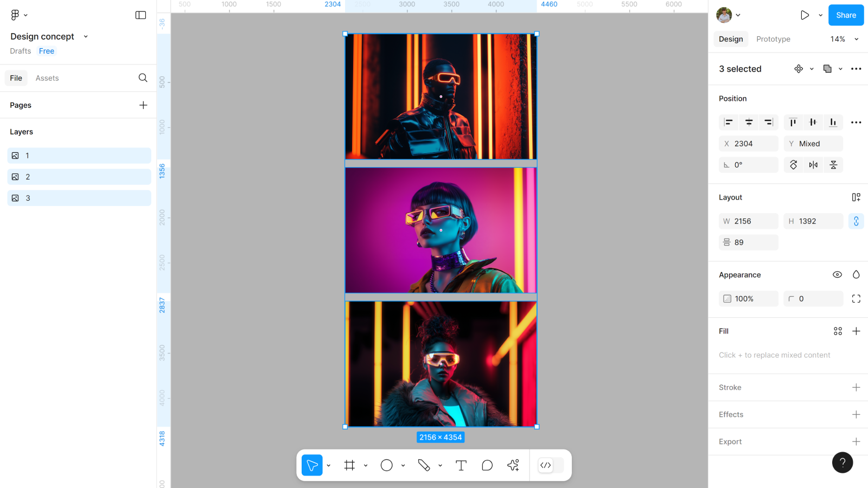Toggle Dev Mode switch
The image size is (868, 488).
tap(551, 465)
